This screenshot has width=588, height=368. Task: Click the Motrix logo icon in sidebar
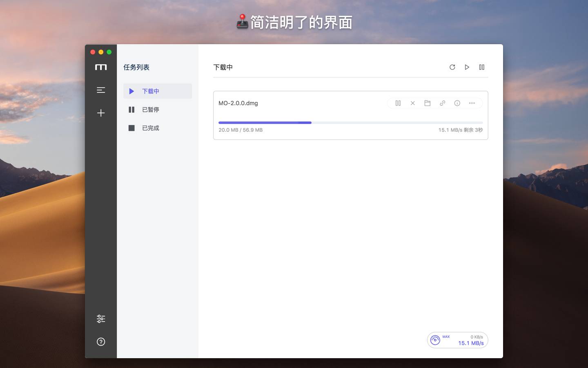coord(101,67)
